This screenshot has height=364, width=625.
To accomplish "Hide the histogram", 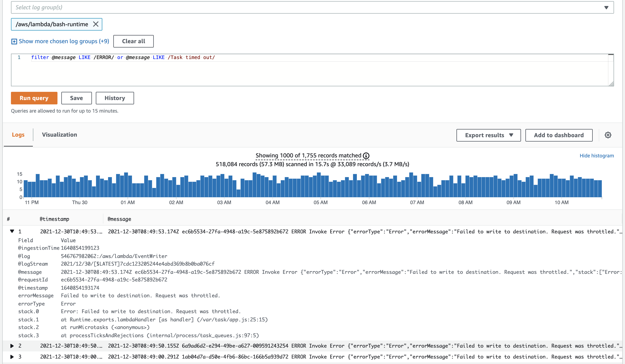I will tap(597, 155).
